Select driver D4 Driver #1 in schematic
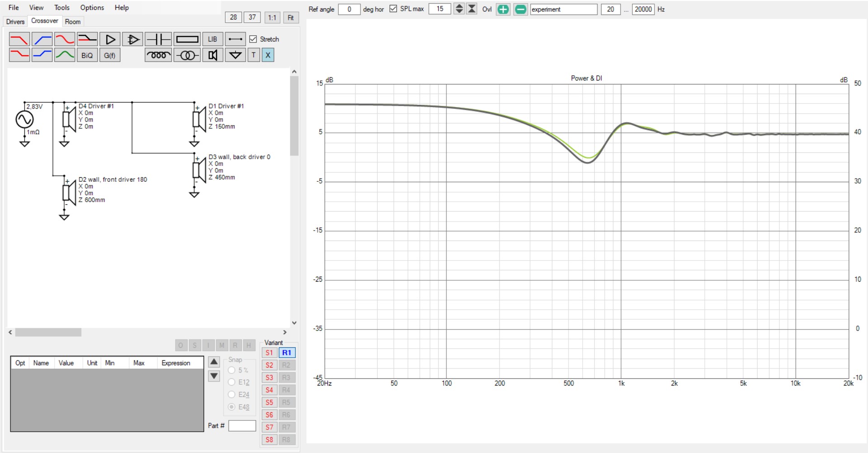Screen dimensions: 868x453 coord(69,119)
